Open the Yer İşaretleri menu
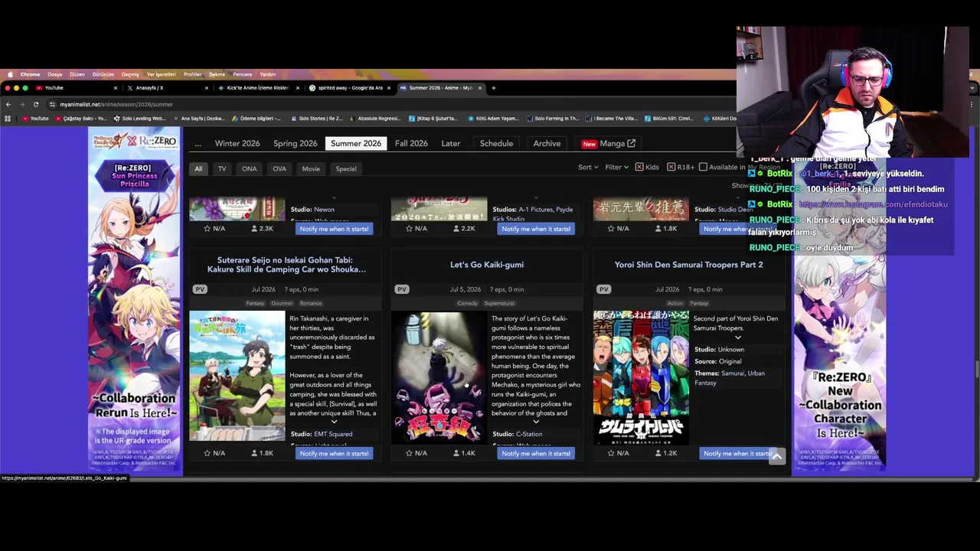The height and width of the screenshot is (551, 980). coord(161,74)
